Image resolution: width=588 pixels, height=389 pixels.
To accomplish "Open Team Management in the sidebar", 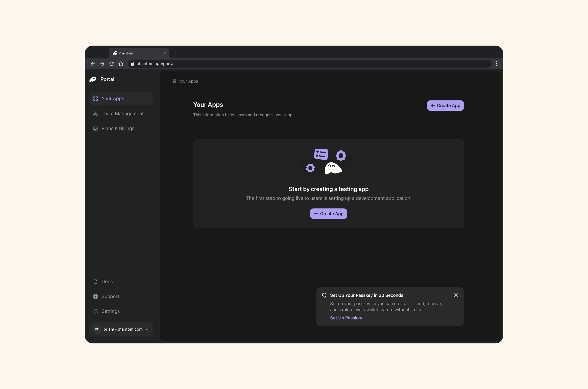I will [121, 114].
